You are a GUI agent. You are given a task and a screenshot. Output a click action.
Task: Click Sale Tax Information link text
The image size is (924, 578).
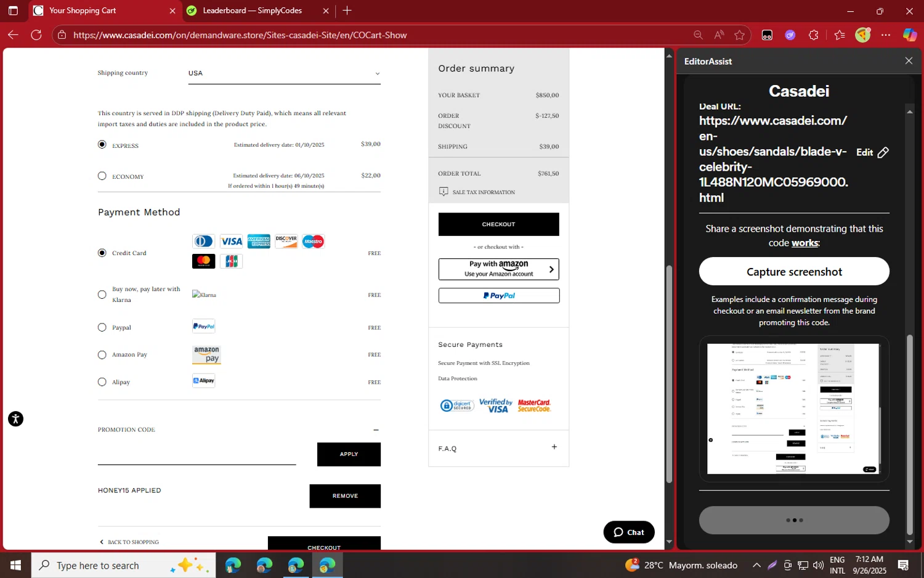coord(484,192)
